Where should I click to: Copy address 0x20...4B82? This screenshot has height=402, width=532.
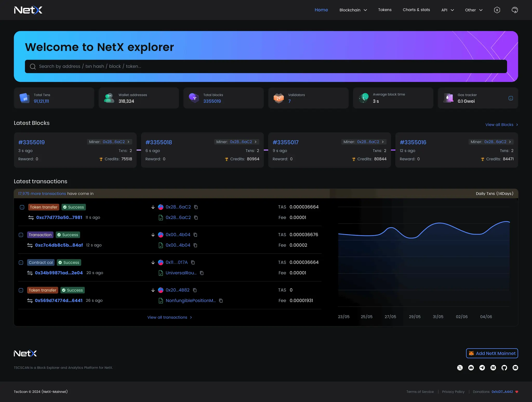(195, 290)
